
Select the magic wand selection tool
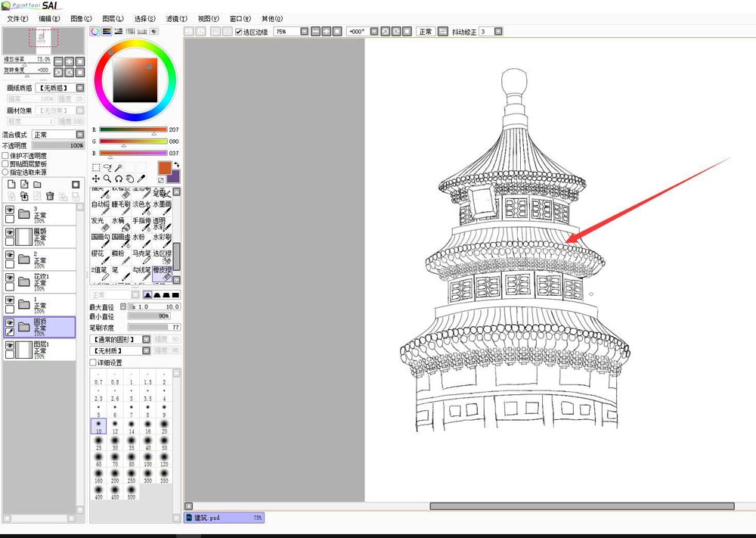coord(119,167)
